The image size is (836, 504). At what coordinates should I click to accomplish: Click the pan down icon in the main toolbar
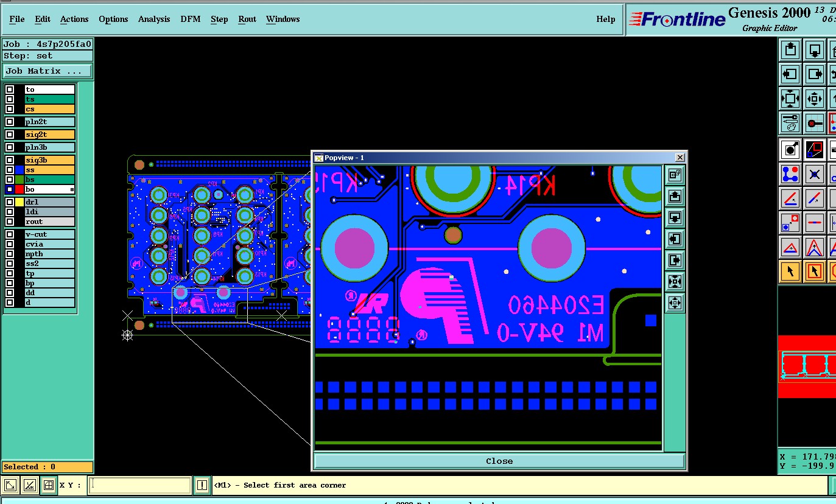815,50
